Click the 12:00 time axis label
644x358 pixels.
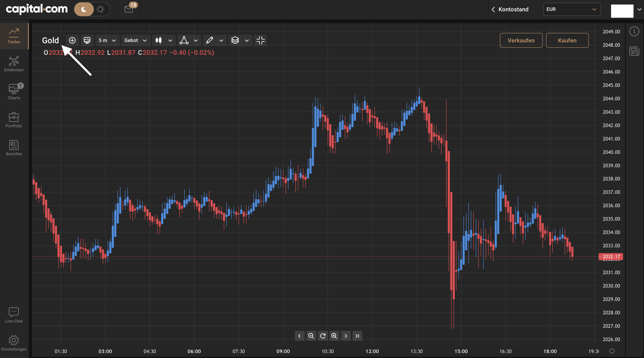coord(372,351)
